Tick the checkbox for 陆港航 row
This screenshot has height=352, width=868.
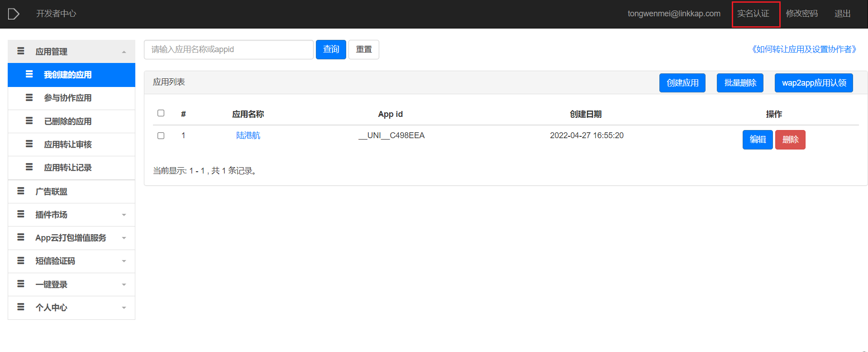[x=161, y=136]
